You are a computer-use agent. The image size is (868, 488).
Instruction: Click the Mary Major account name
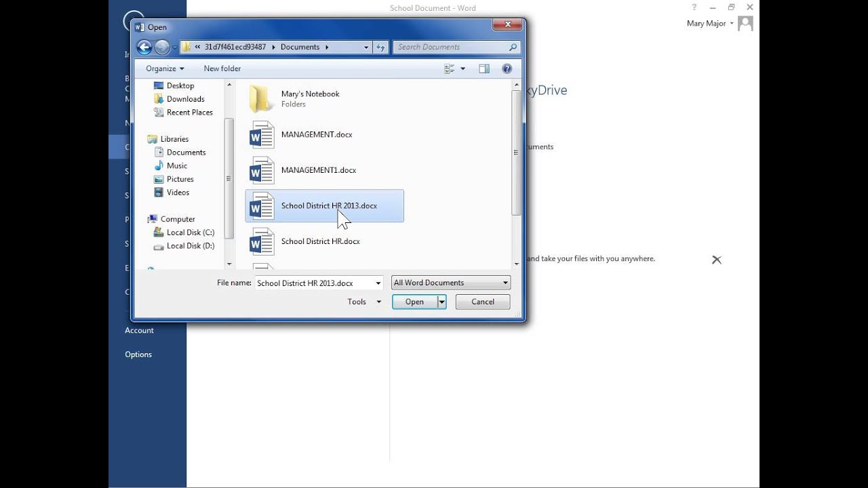pos(706,24)
